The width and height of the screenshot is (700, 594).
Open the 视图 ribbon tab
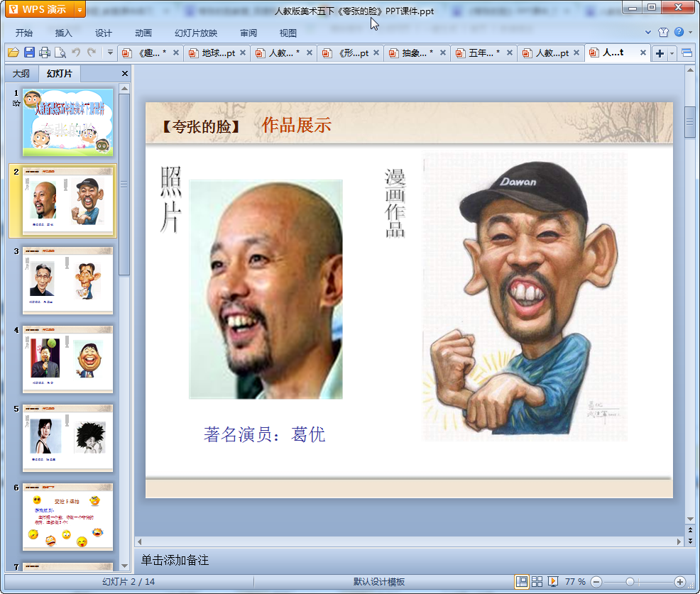point(288,33)
